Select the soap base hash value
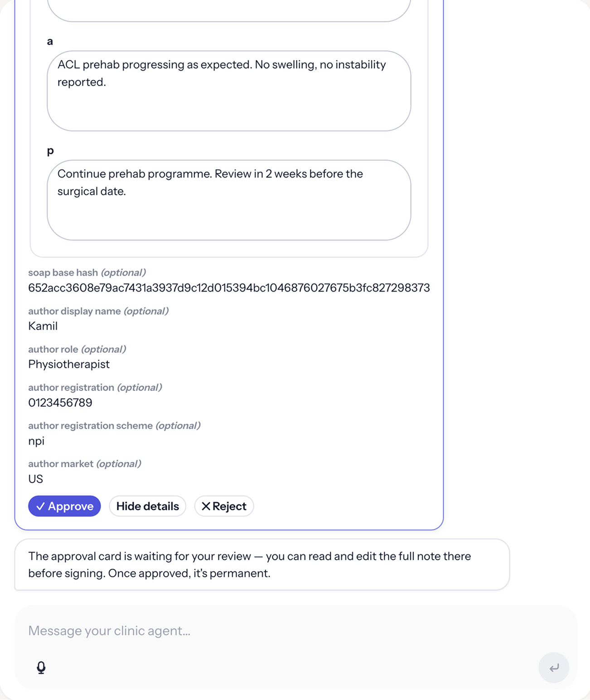Image resolution: width=590 pixels, height=700 pixels. [229, 288]
